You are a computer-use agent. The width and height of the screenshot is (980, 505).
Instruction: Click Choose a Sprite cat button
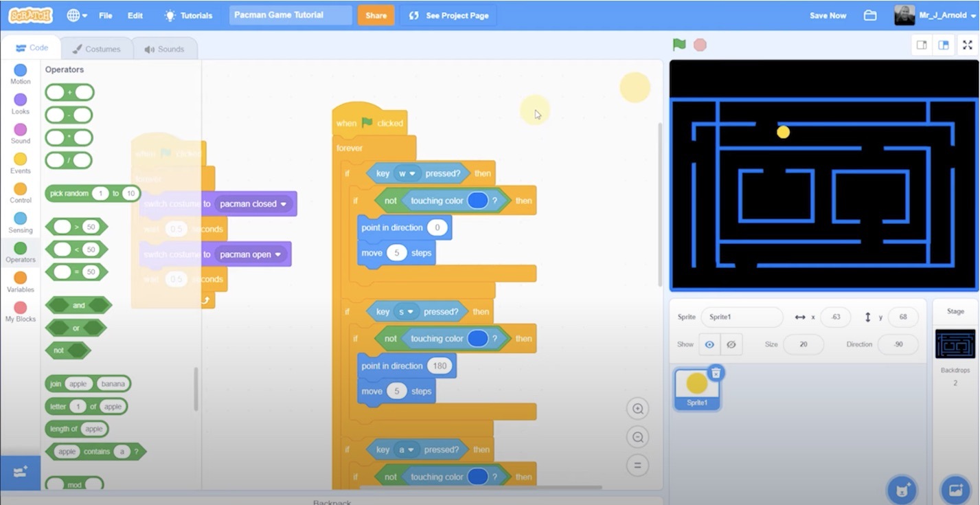(x=900, y=490)
